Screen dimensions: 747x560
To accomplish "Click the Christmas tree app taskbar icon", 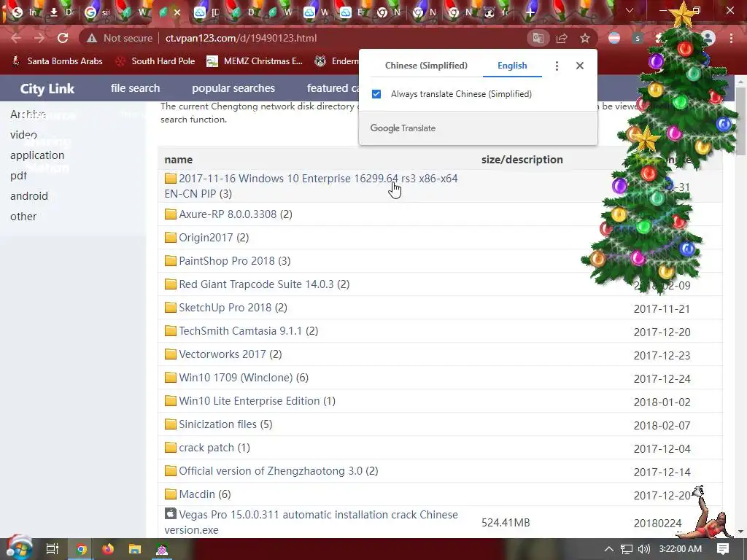I will coord(162,549).
